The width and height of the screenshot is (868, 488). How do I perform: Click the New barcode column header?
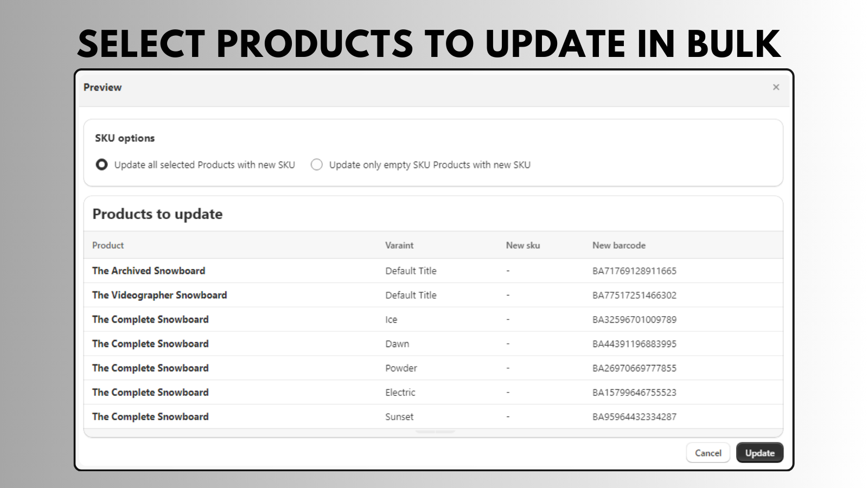pyautogui.click(x=618, y=245)
